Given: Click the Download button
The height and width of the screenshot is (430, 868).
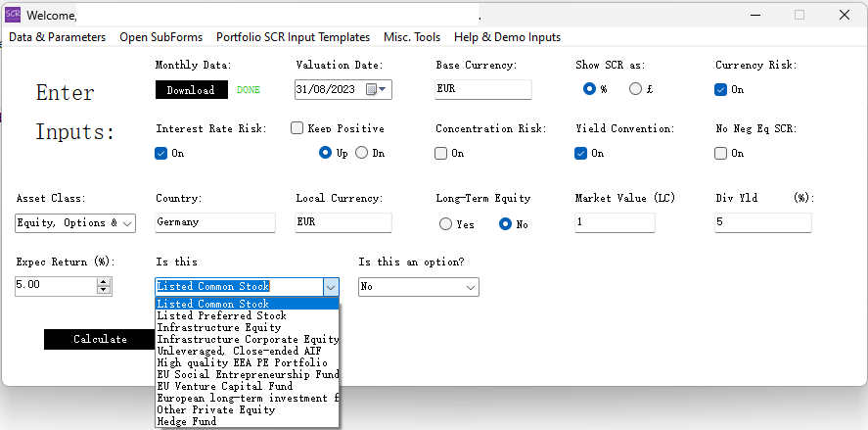Looking at the screenshot, I should coord(191,90).
